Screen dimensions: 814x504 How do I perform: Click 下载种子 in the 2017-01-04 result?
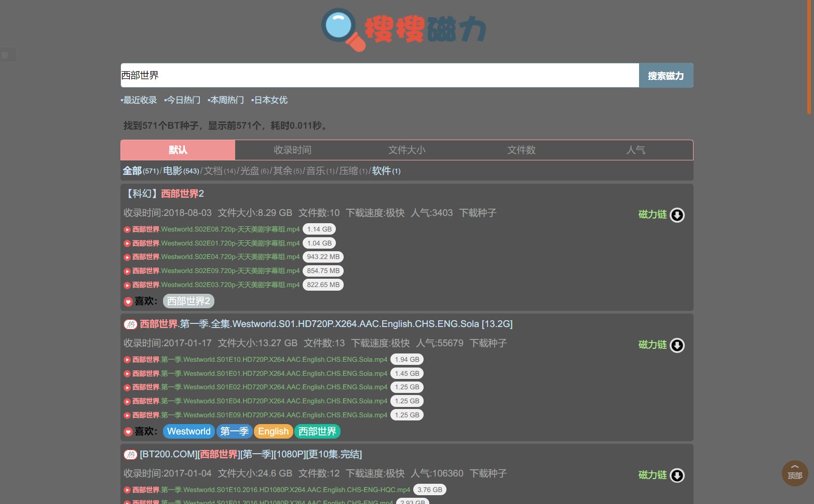488,473
